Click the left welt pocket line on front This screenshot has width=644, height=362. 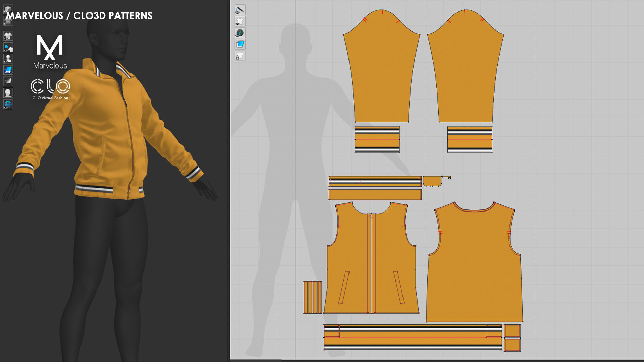pos(344,288)
